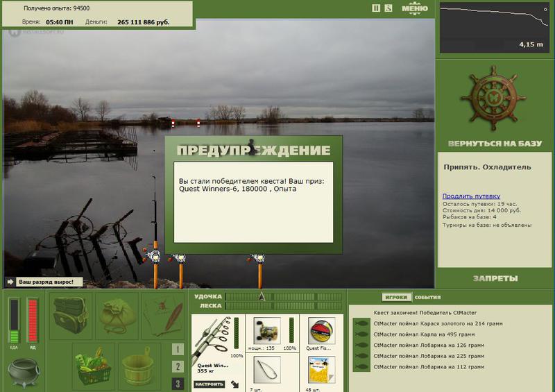Click the diagonal arrow icon beside НАСТРОИТЬ

tap(234, 384)
